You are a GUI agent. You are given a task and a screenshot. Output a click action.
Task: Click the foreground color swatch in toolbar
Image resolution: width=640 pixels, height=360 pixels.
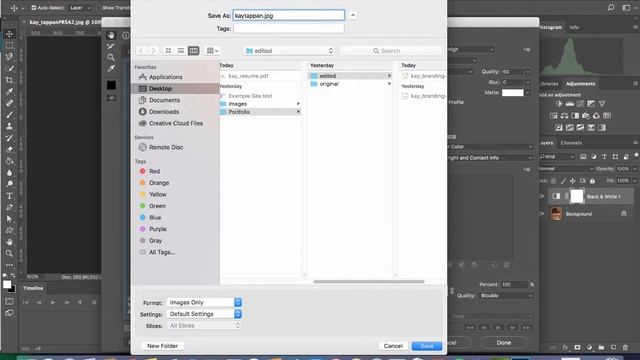tap(7, 284)
